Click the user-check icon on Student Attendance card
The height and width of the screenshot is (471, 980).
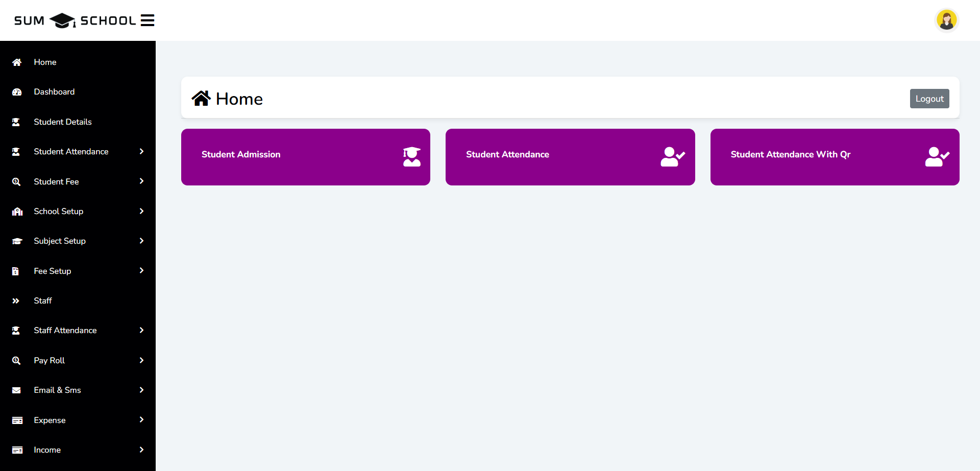click(x=672, y=157)
